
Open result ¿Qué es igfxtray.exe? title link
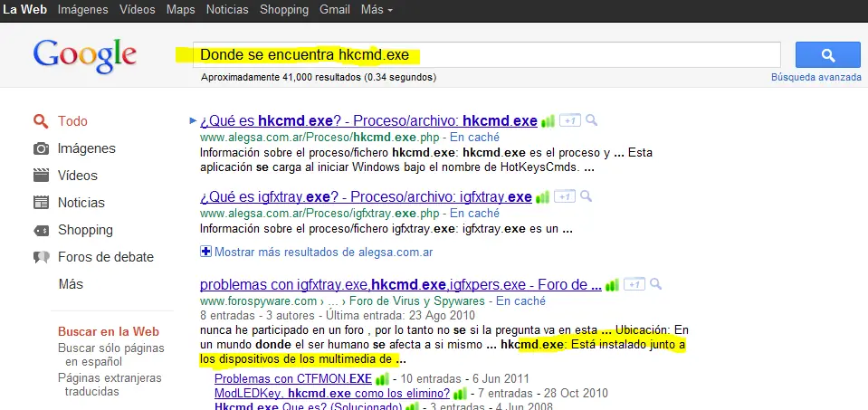(x=366, y=196)
